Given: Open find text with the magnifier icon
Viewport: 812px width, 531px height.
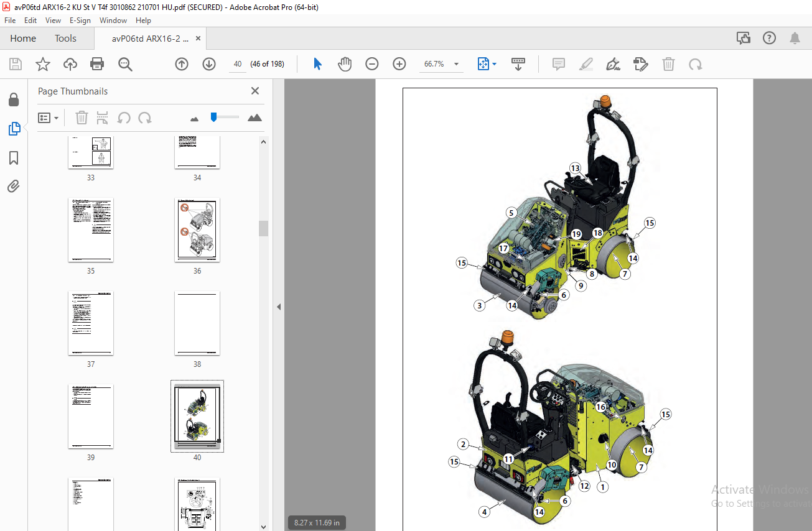Looking at the screenshot, I should click(125, 64).
